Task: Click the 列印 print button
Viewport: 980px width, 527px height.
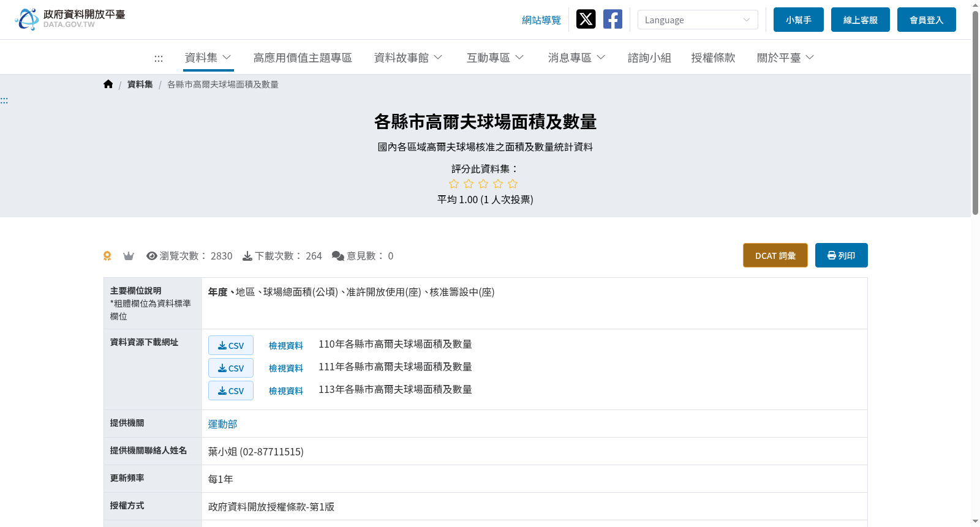Action: coord(842,255)
